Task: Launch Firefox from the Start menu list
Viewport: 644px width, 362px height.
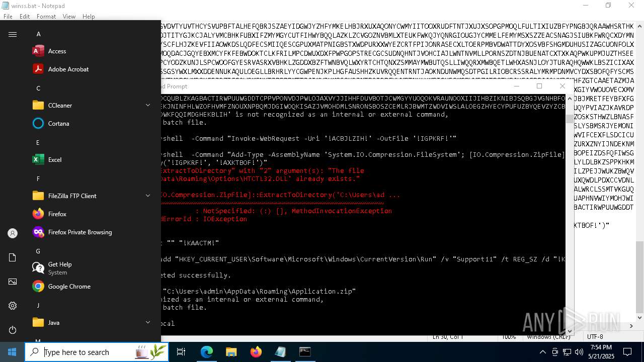Action: point(91,214)
